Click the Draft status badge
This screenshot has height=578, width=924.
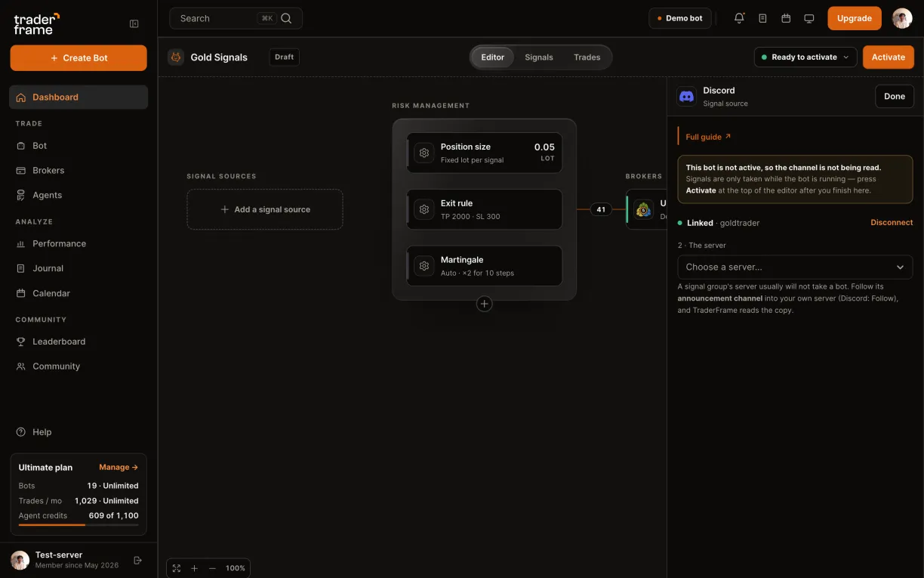(x=285, y=57)
